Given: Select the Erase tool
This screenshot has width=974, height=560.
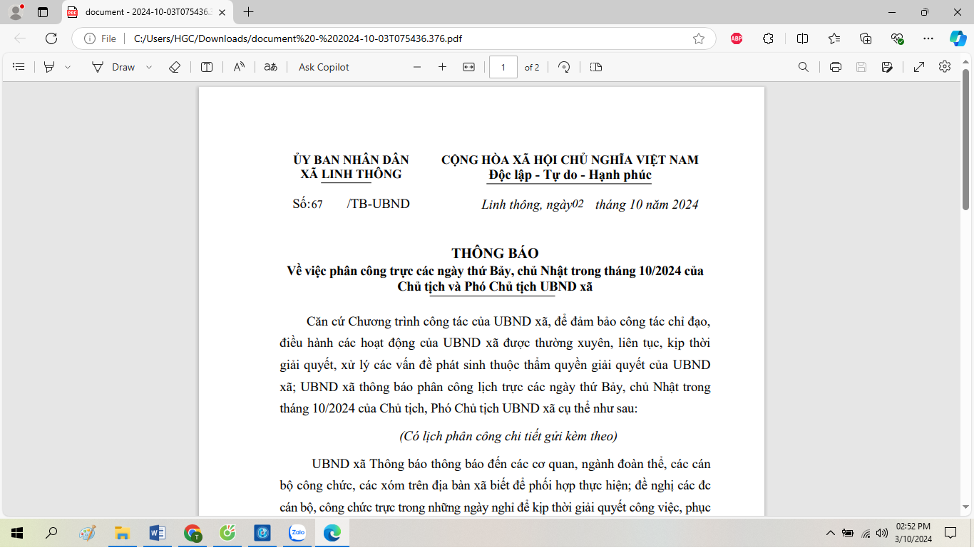Looking at the screenshot, I should (x=175, y=67).
